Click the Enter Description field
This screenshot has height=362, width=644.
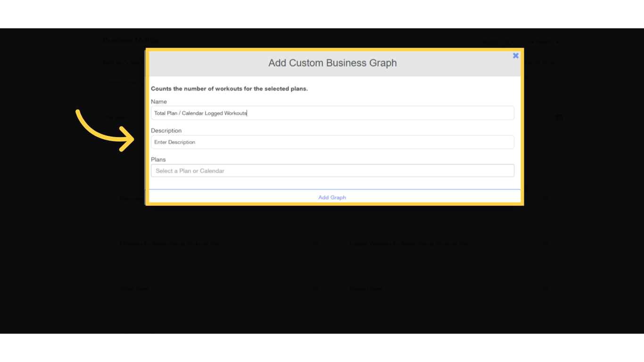[x=332, y=142]
